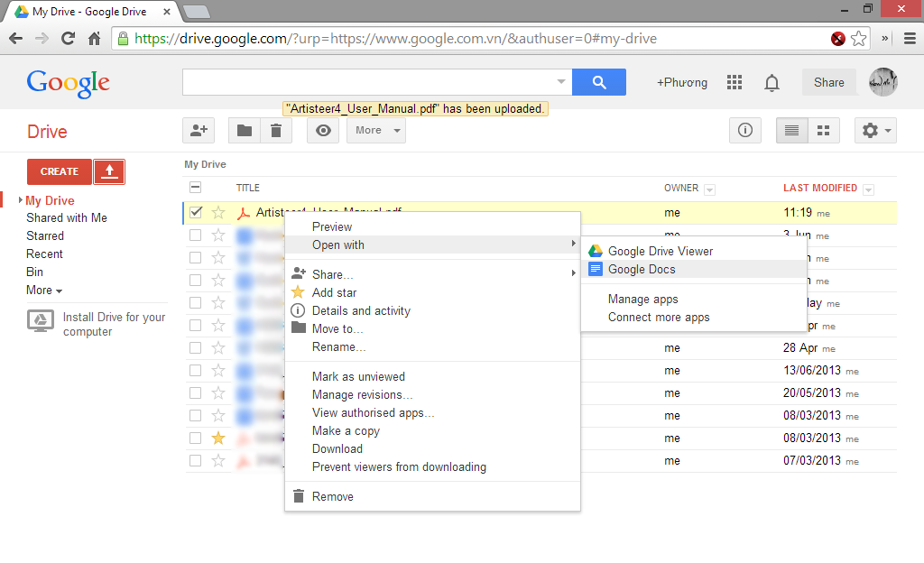Expand the Share... submenu arrow
This screenshot has height=563, width=924.
[573, 273]
